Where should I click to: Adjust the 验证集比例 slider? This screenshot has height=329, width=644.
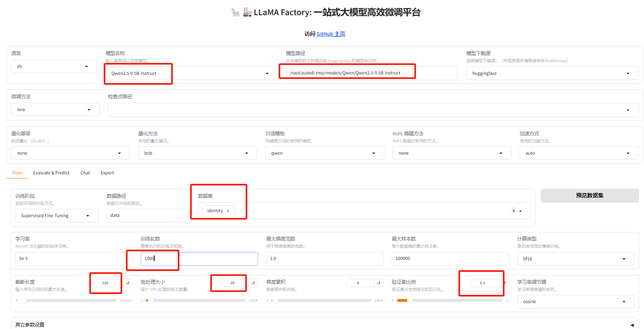[450, 301]
